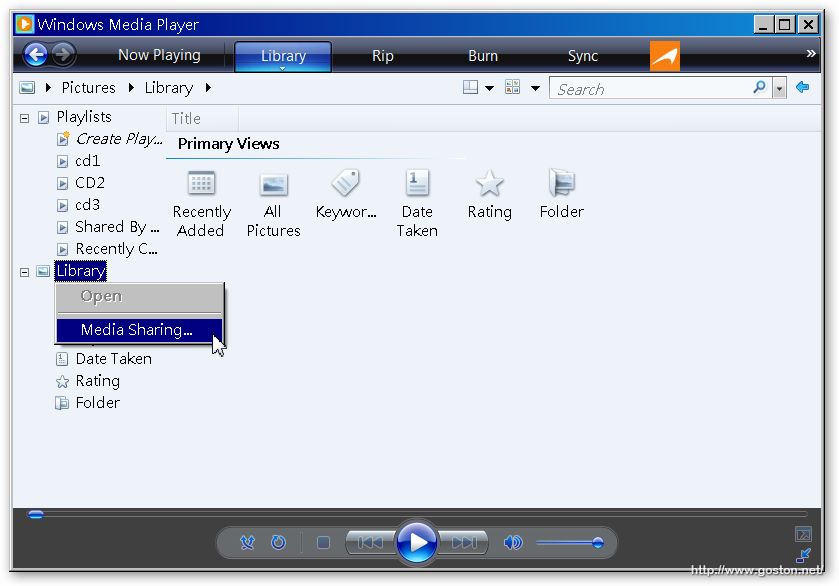Open the Library tab

[283, 56]
